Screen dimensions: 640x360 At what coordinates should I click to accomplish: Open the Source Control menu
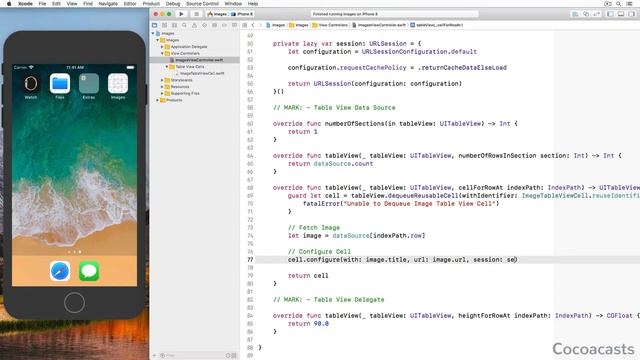point(202,4)
